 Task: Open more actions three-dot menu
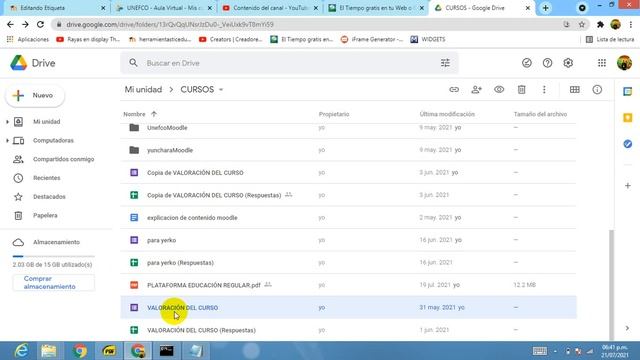(544, 89)
